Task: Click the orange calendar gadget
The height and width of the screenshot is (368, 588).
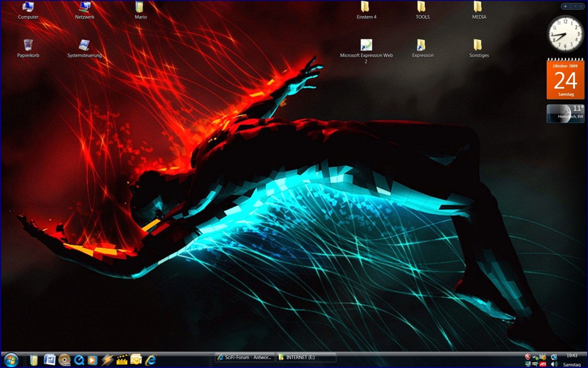Action: coord(565,79)
